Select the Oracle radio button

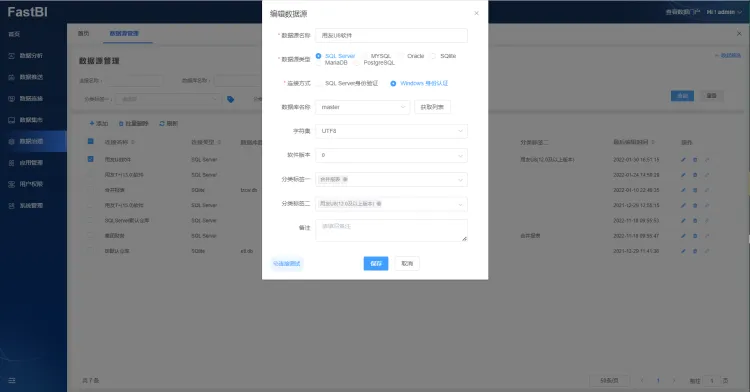click(x=401, y=56)
